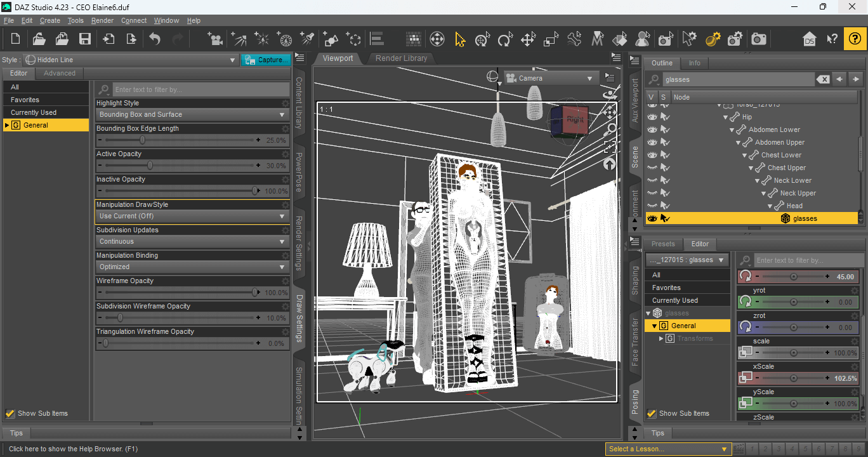
Task: Switch to the Render Library tab
Action: coord(402,58)
